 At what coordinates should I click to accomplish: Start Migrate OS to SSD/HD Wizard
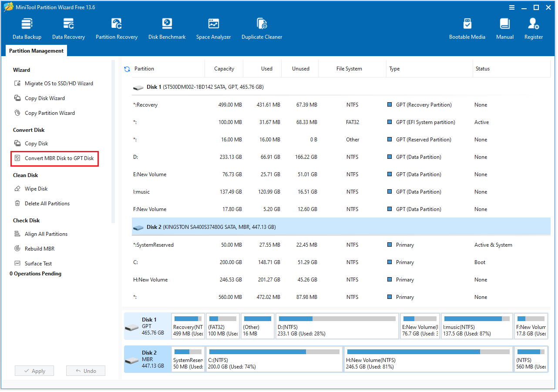[x=54, y=84]
